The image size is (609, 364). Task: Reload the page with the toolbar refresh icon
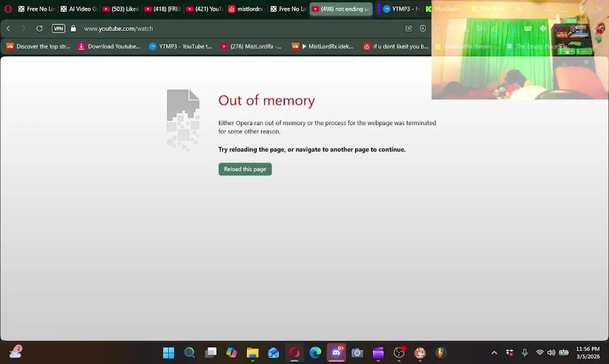[x=39, y=28]
